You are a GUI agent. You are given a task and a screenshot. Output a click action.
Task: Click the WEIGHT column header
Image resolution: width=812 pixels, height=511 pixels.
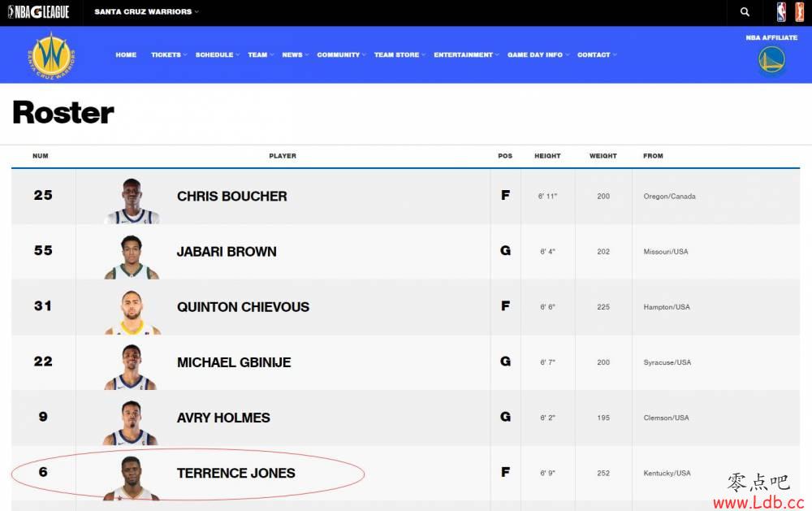603,156
